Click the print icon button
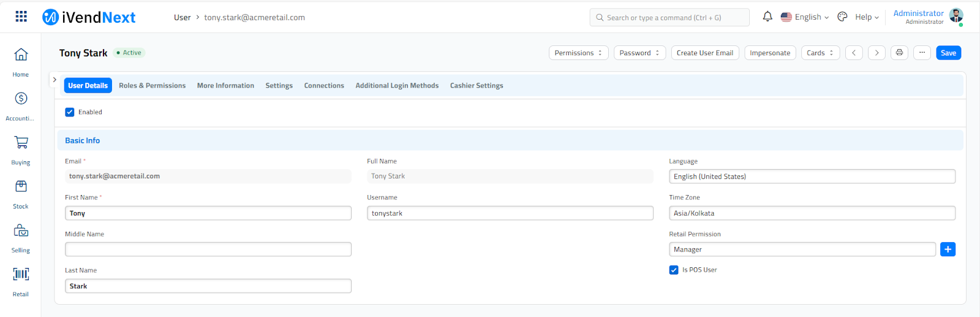 [x=899, y=53]
